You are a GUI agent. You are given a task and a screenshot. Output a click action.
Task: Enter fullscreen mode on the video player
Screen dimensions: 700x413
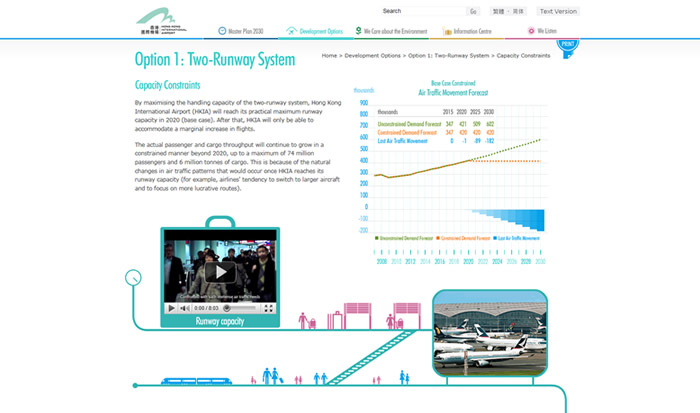coord(268,308)
